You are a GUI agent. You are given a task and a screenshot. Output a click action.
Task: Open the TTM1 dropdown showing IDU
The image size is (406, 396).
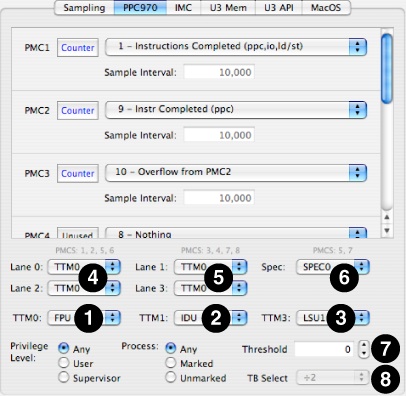[x=210, y=318]
